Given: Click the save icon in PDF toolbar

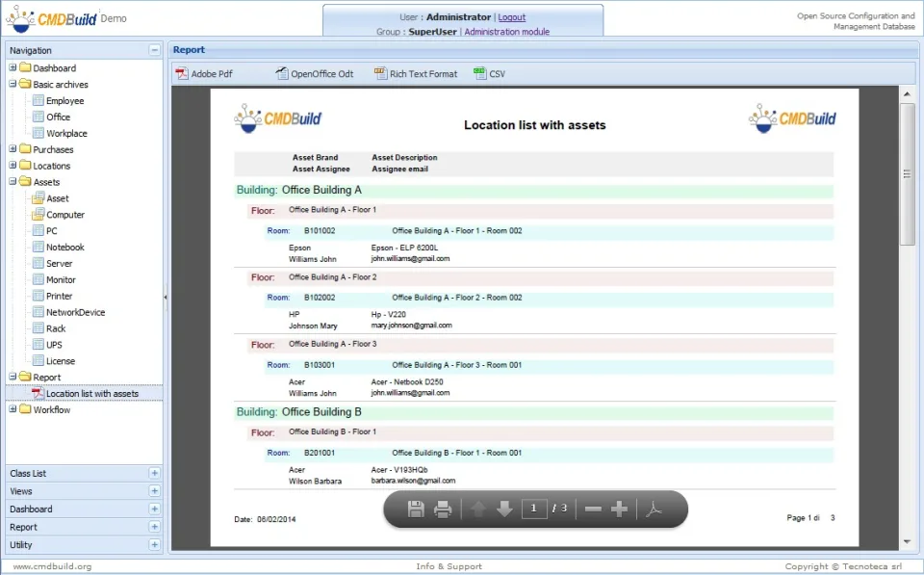Looking at the screenshot, I should (x=416, y=509).
